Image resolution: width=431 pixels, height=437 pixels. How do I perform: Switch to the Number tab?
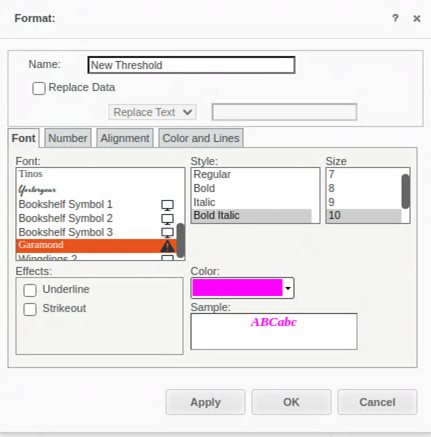click(68, 138)
